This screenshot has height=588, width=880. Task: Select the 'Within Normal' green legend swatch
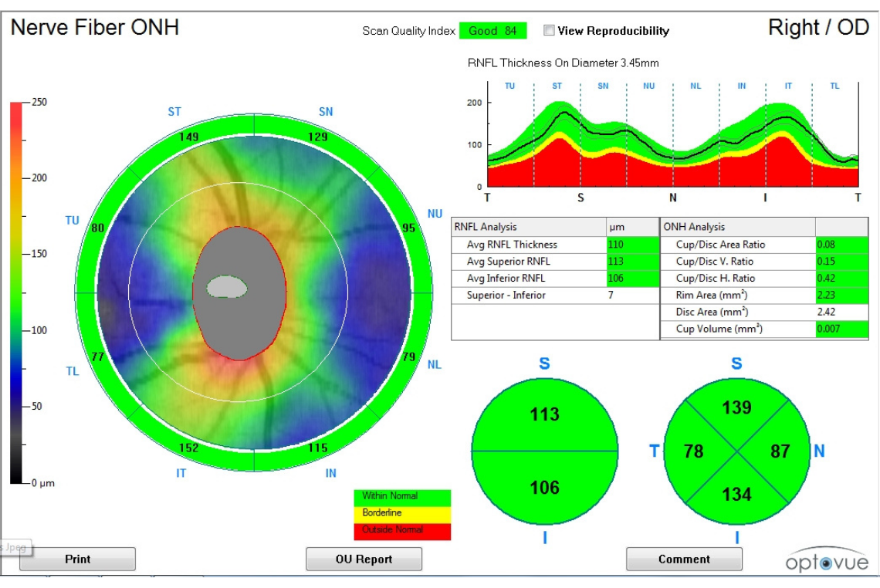pyautogui.click(x=402, y=496)
